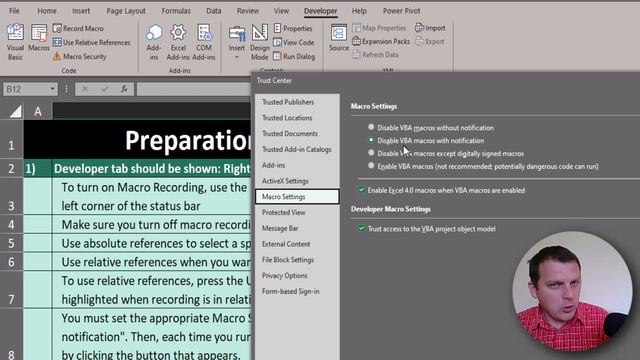Open Macro Security settings
The image size is (640, 360).
pyautogui.click(x=80, y=56)
